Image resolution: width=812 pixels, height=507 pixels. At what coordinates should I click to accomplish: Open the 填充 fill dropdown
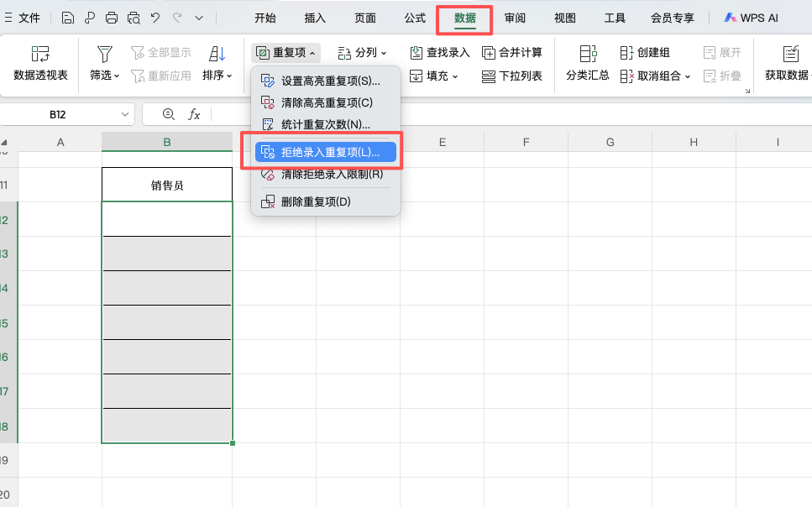point(441,76)
